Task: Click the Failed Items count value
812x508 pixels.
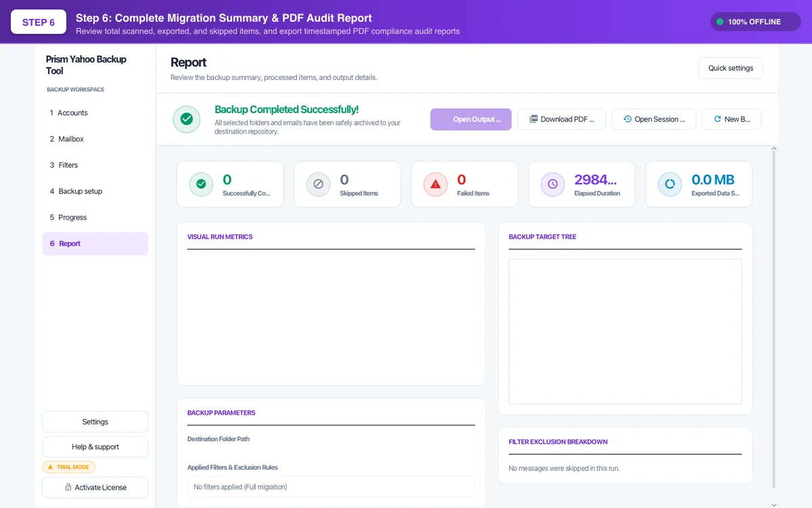Action: click(461, 179)
